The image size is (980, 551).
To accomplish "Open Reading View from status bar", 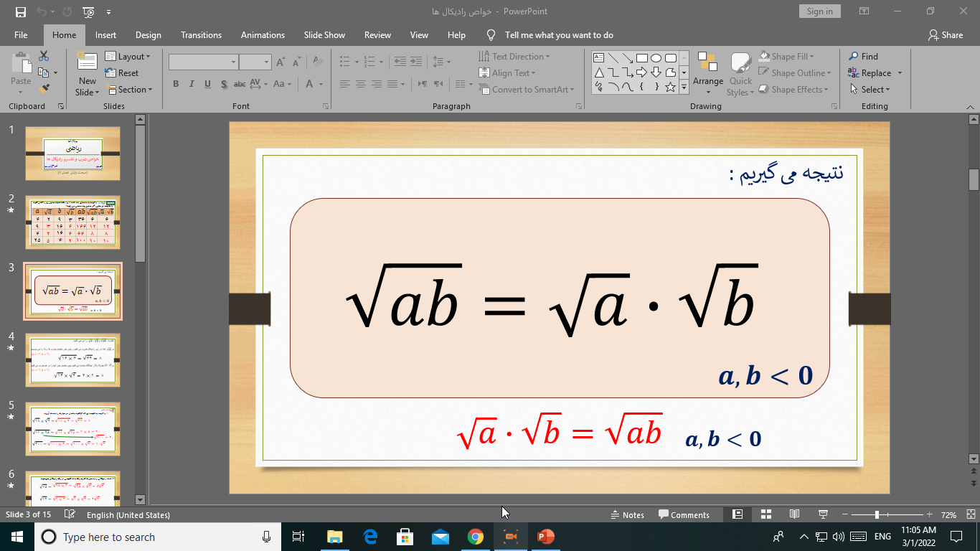I will (794, 514).
